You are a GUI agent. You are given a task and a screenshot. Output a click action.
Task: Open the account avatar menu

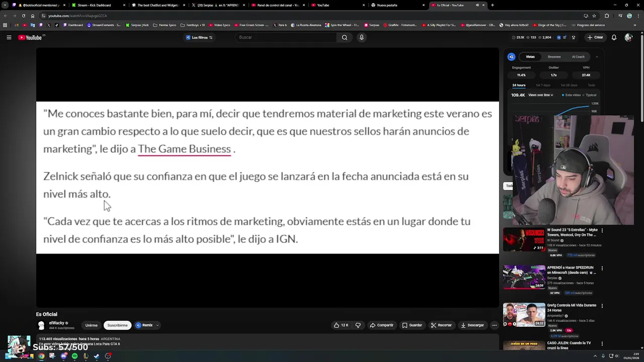[628, 37]
